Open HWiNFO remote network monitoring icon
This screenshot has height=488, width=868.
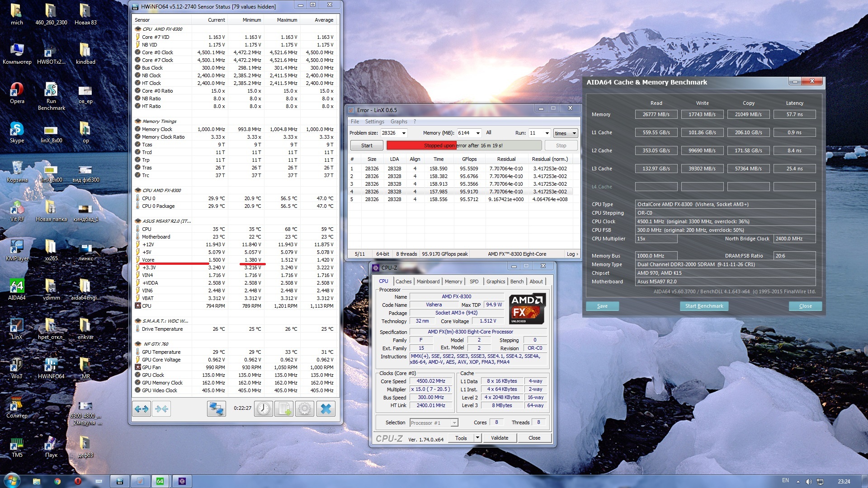(x=217, y=409)
